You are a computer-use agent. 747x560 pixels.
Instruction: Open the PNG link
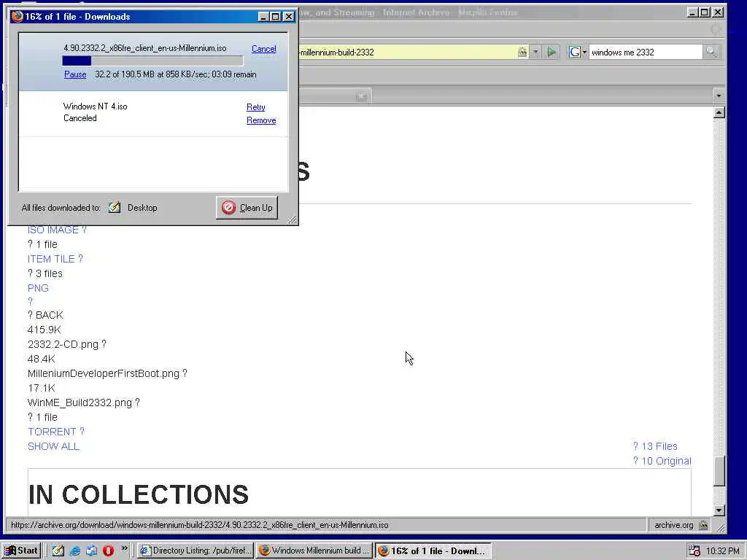[x=38, y=288]
